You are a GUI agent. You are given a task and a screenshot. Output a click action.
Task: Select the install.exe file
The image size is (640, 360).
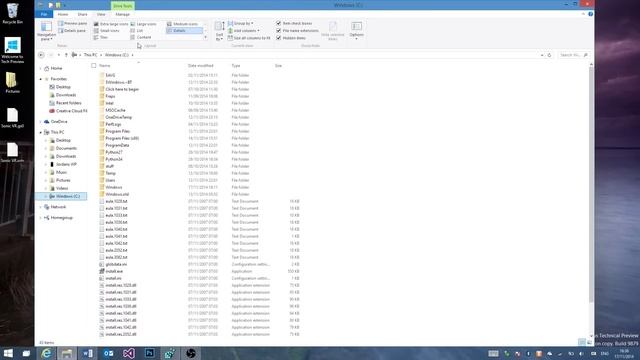click(x=111, y=271)
